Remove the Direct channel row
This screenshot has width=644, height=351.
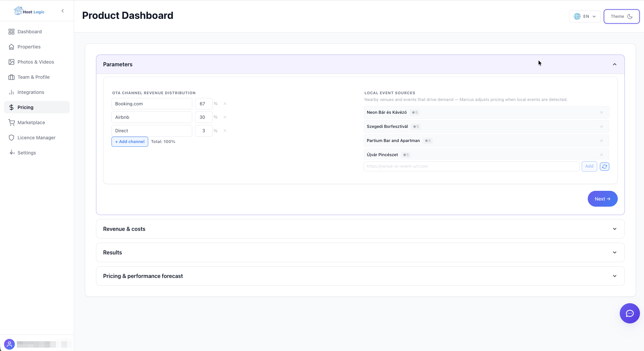(x=225, y=131)
